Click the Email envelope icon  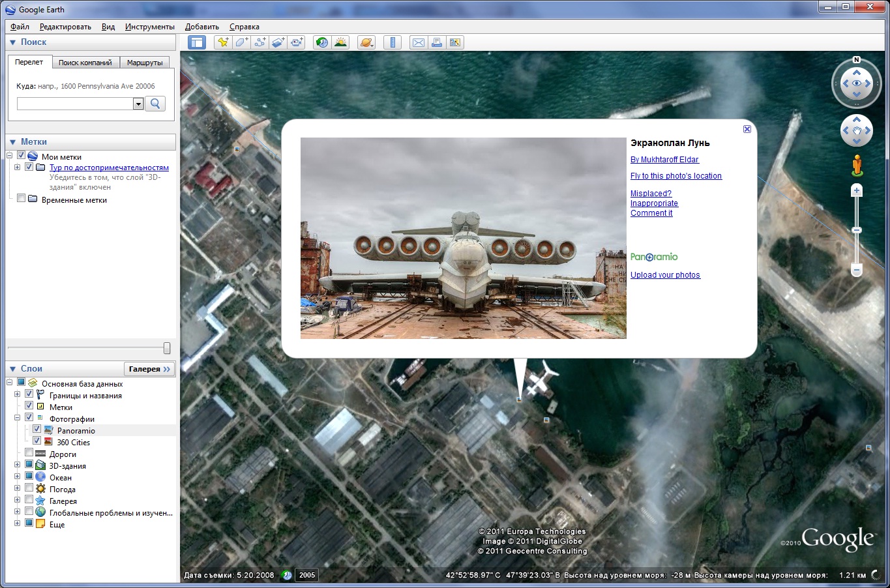click(419, 42)
